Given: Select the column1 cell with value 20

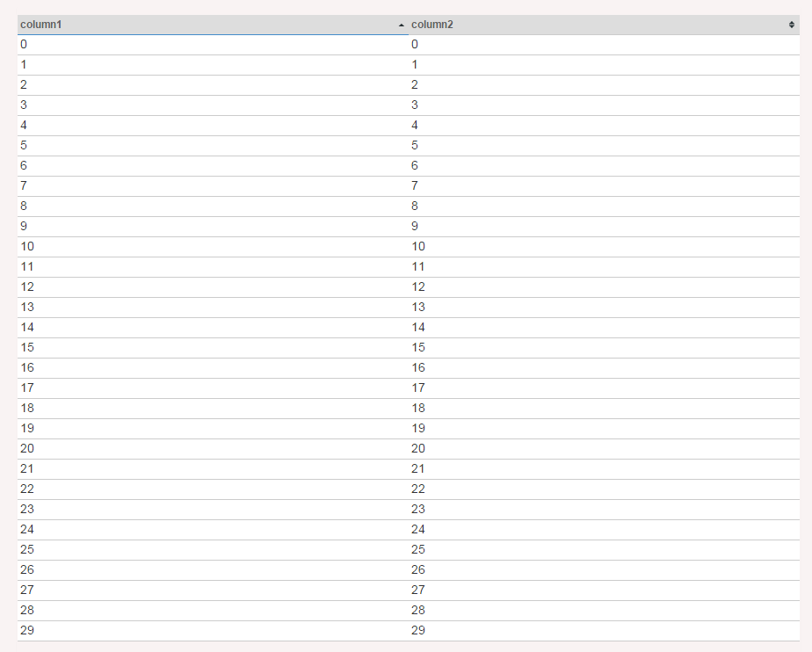Looking at the screenshot, I should 213,449.
